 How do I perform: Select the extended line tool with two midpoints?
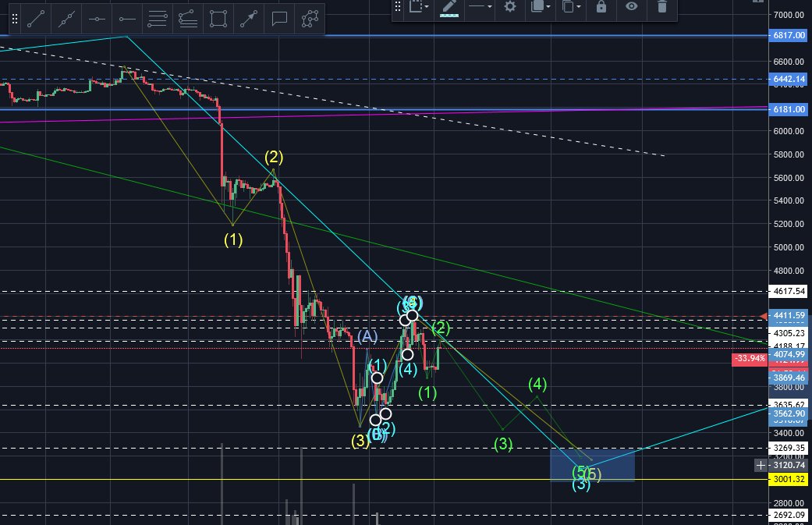tap(66, 20)
